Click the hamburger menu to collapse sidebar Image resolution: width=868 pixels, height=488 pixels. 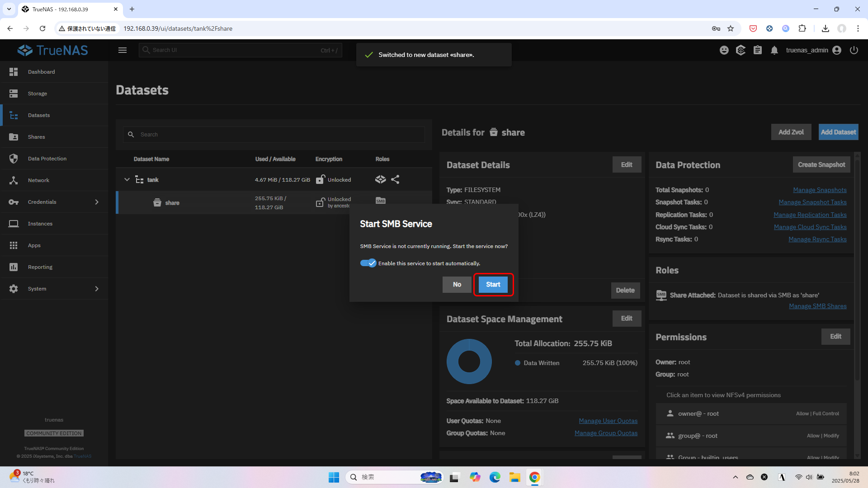coord(123,50)
